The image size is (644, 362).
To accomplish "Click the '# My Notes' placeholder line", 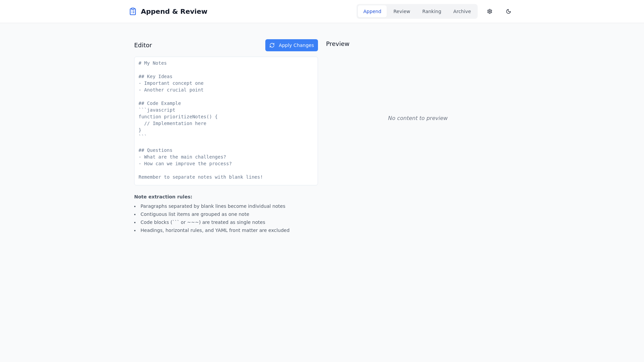I will click(x=153, y=63).
